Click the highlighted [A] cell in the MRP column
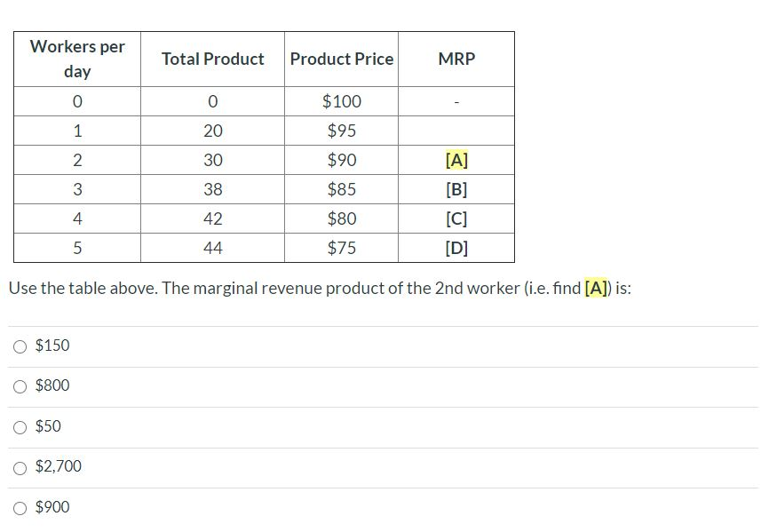769x532 pixels. tap(456, 159)
